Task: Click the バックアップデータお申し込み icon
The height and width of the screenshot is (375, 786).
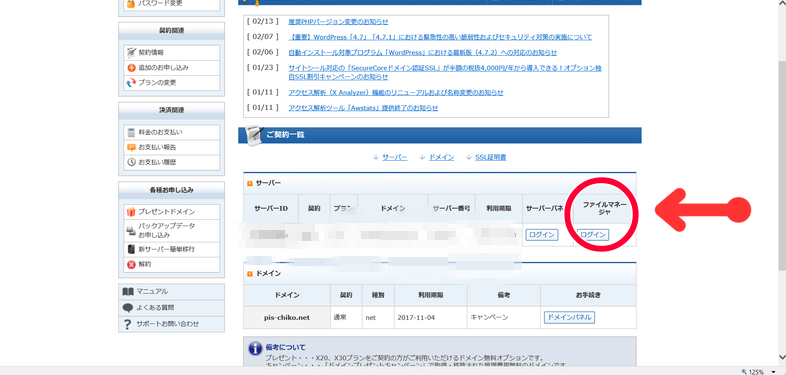Action: pos(131,231)
